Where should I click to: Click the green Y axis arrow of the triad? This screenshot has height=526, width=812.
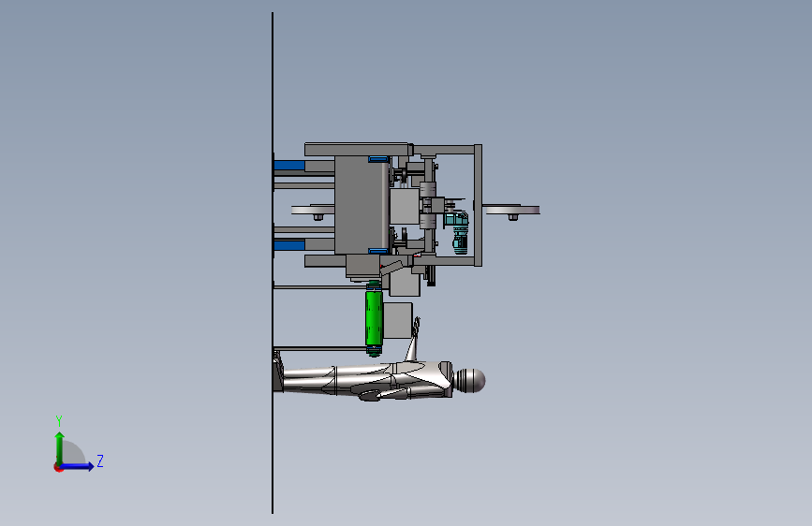coord(60,447)
